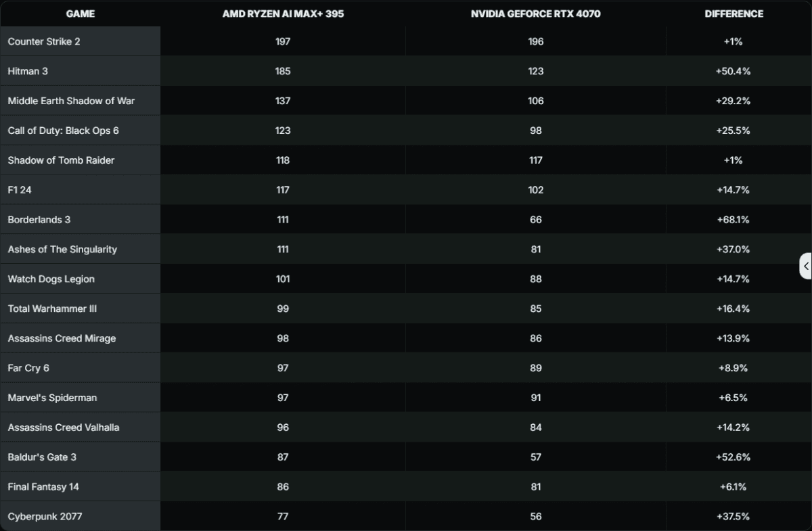
Task: Click Borderlands 3 difference value +68.1%
Action: (x=733, y=220)
